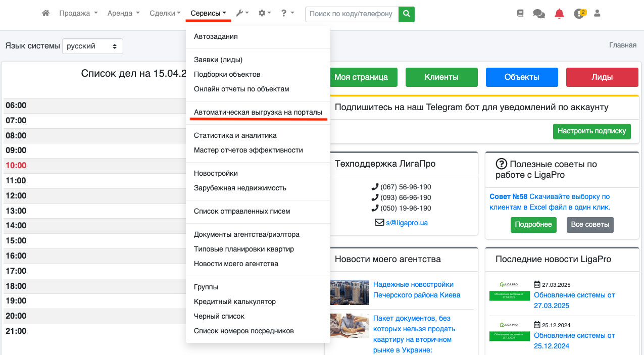Select Автоматическая выгрузка на порталы menu item
Viewport: 644px width, 355px height.
point(258,112)
